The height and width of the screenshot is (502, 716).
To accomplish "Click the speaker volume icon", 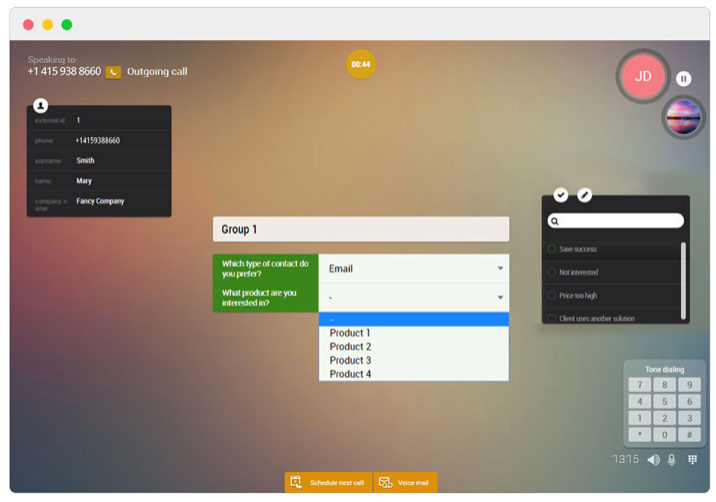I will [x=653, y=459].
